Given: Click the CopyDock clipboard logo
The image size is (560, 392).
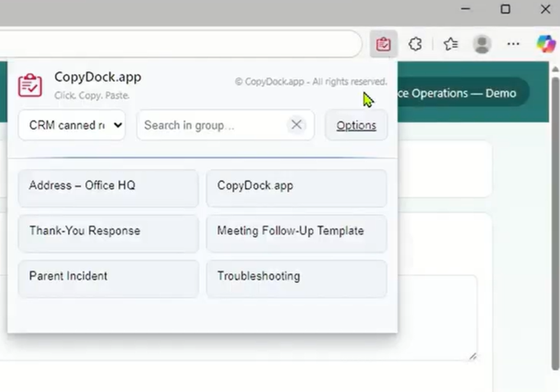Looking at the screenshot, I should pyautogui.click(x=30, y=85).
